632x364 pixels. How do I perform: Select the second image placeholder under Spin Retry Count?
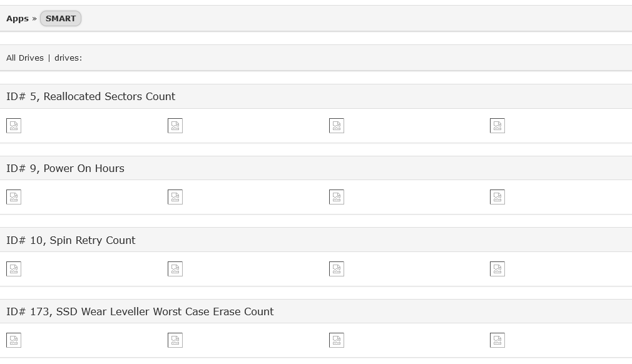click(175, 269)
